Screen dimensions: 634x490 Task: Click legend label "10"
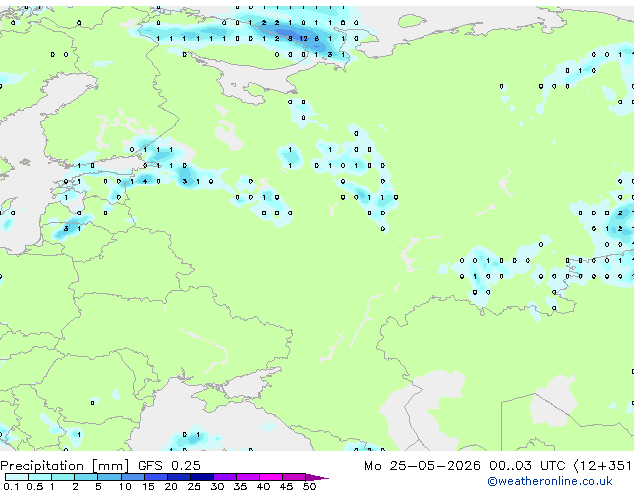(125, 486)
